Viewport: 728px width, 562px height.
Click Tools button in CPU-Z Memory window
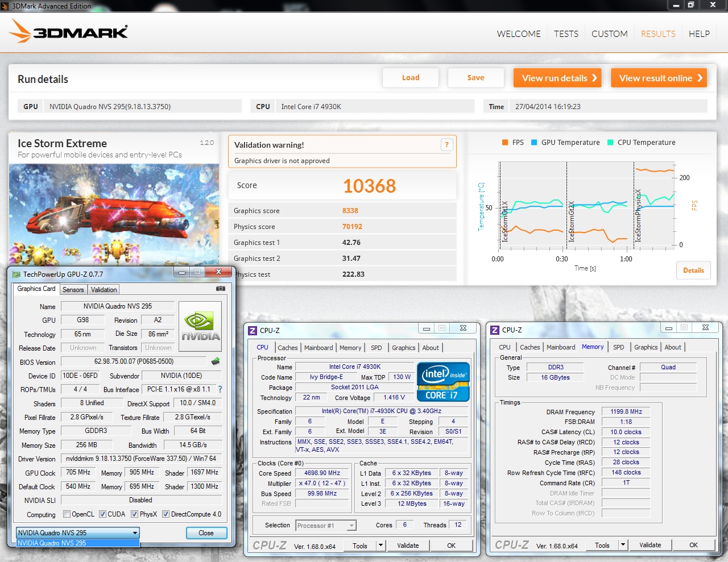coord(602,545)
